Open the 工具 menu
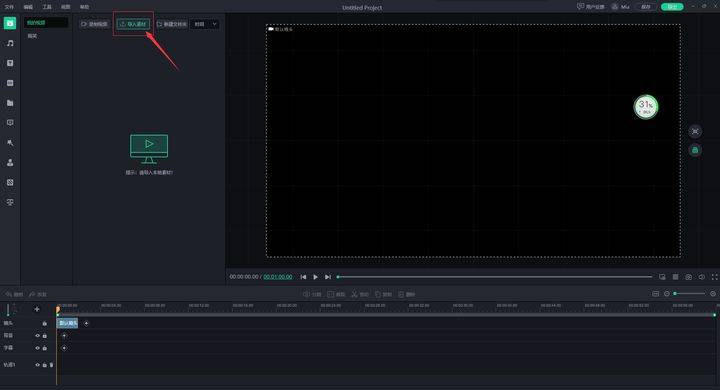Viewport: 720px width, 390px height. click(47, 7)
